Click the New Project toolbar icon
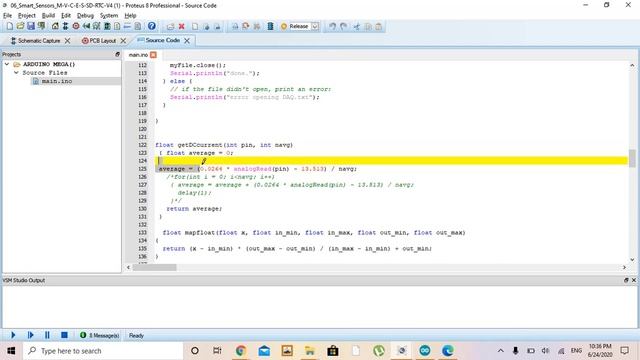This screenshot has height=360, width=640. (9, 26)
